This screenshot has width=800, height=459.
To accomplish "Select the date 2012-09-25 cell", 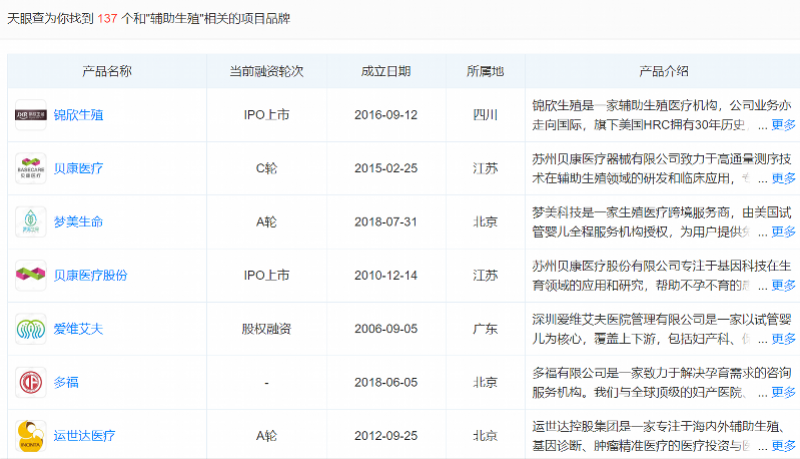I will (x=386, y=437).
